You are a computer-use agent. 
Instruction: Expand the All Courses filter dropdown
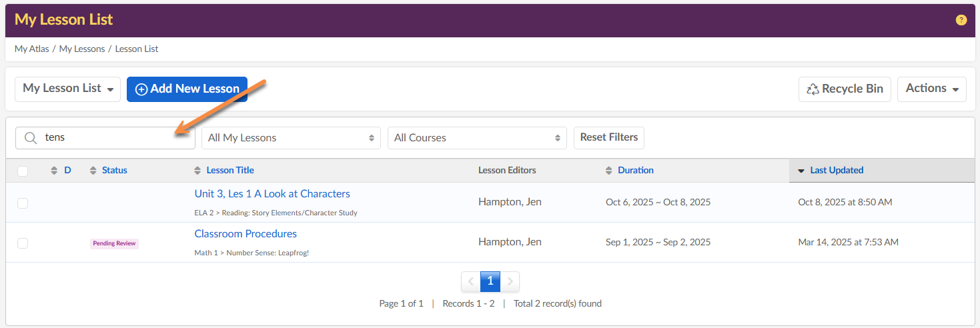point(477,138)
